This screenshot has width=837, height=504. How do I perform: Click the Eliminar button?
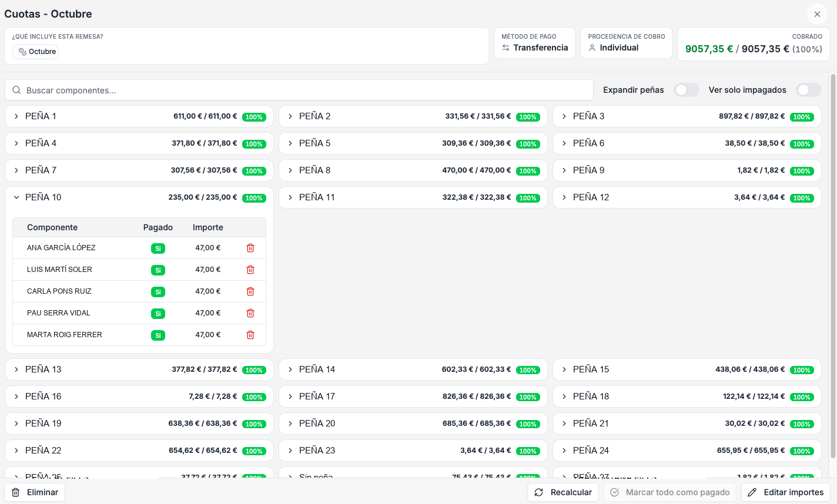(35, 492)
